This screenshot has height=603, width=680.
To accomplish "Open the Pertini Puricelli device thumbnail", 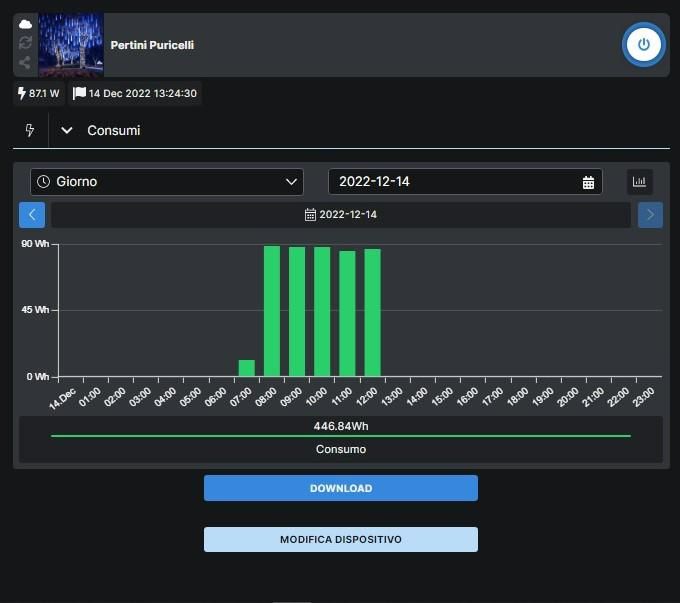I will 71,45.
